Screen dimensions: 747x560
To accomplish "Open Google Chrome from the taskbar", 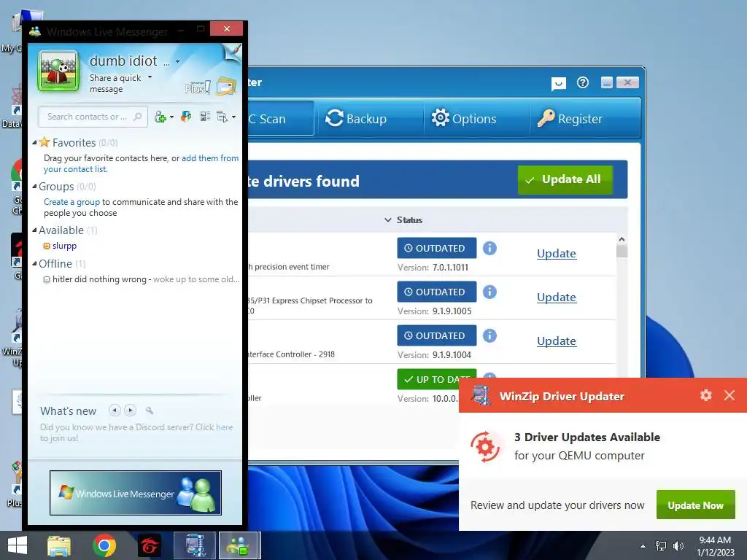I will coord(104,545).
